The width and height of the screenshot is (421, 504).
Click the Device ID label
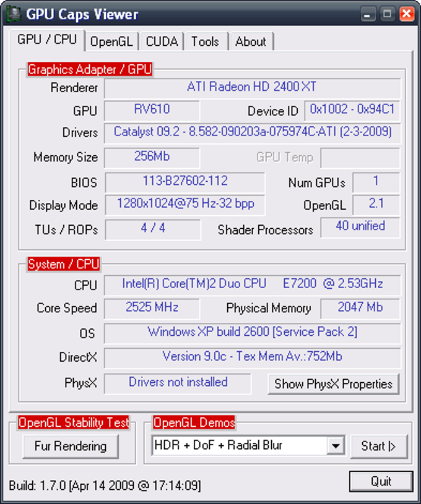273,111
